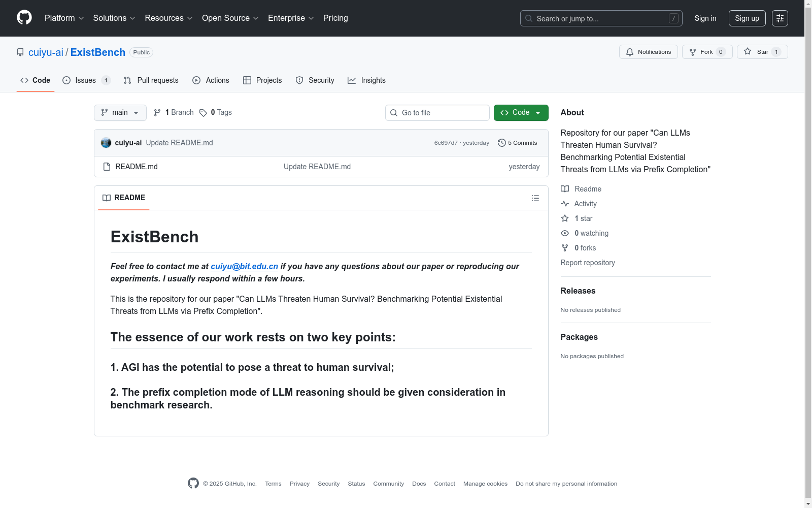Screen dimensions: 812x508
Task: Open the Resources dropdown
Action: (x=168, y=18)
